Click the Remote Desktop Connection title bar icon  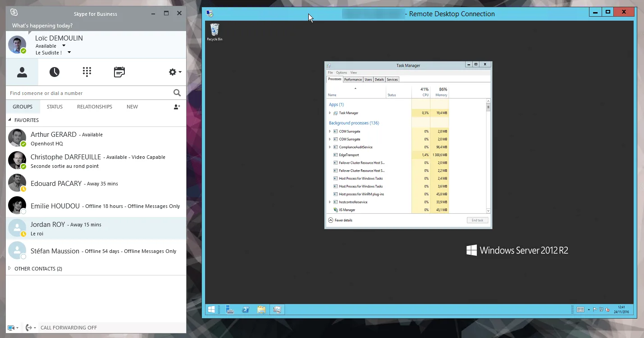click(209, 14)
